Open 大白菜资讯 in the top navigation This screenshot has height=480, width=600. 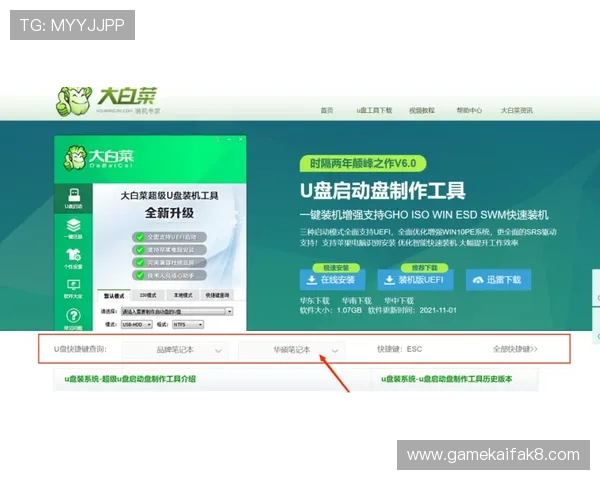(x=517, y=110)
